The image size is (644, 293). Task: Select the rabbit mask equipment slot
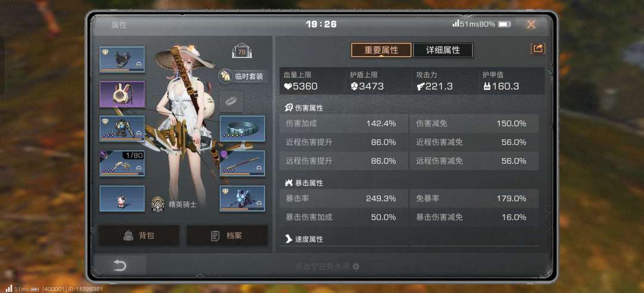pos(122,94)
